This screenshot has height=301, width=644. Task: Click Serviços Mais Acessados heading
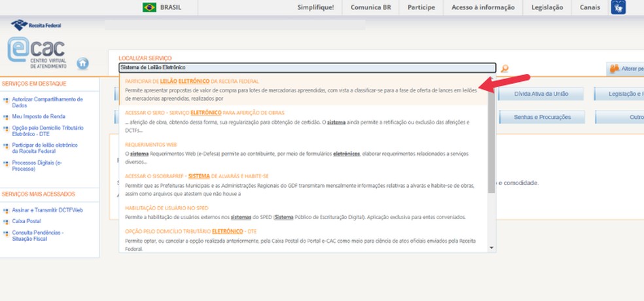pyautogui.click(x=38, y=194)
